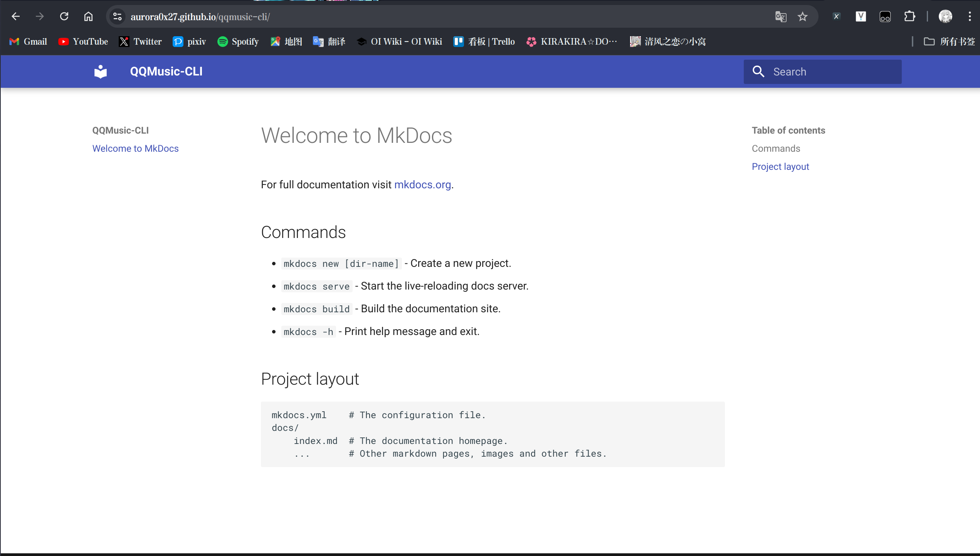Click the translate page icon

click(x=781, y=17)
